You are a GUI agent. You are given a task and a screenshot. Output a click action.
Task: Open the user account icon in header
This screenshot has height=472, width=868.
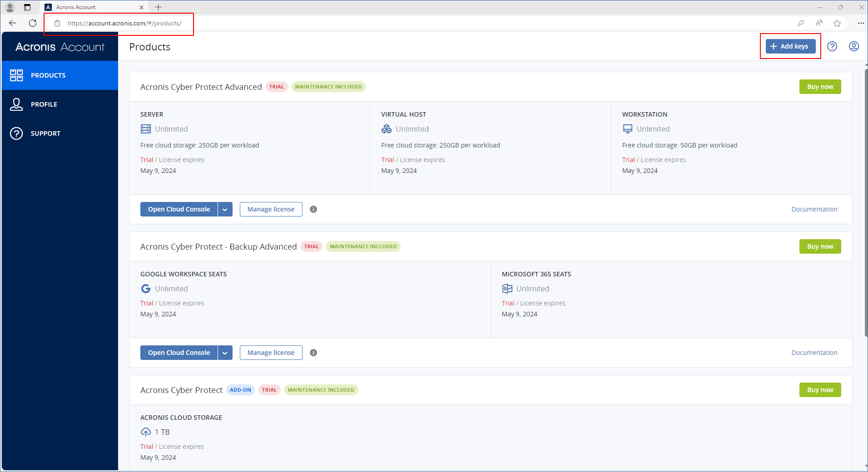[853, 46]
